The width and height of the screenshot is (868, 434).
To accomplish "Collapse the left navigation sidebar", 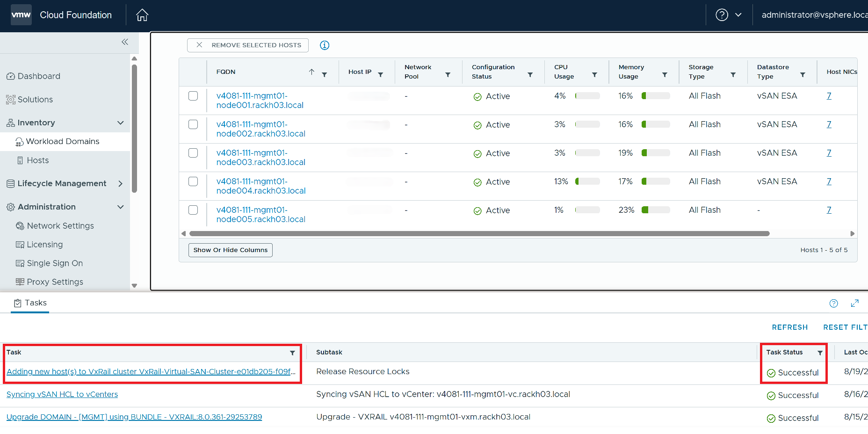I will point(125,42).
